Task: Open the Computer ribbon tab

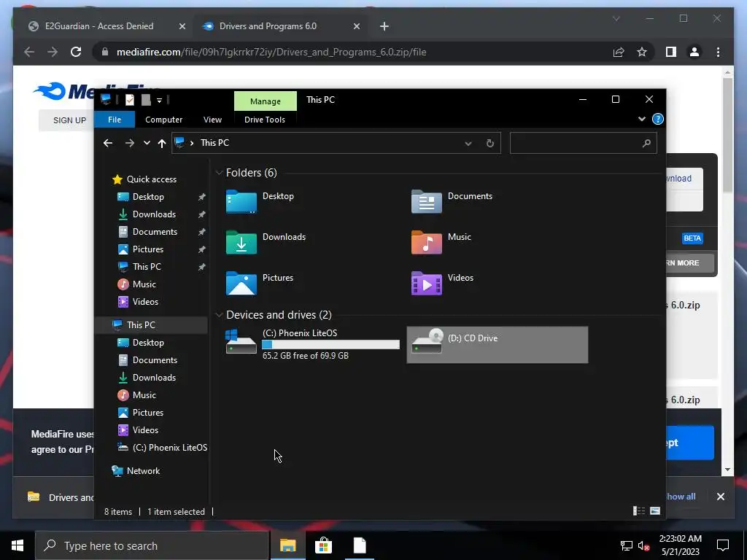Action: coord(164,120)
